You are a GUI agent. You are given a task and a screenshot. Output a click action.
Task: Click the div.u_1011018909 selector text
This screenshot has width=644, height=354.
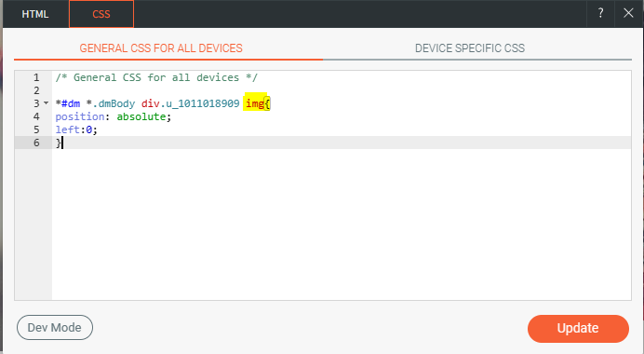(190, 103)
